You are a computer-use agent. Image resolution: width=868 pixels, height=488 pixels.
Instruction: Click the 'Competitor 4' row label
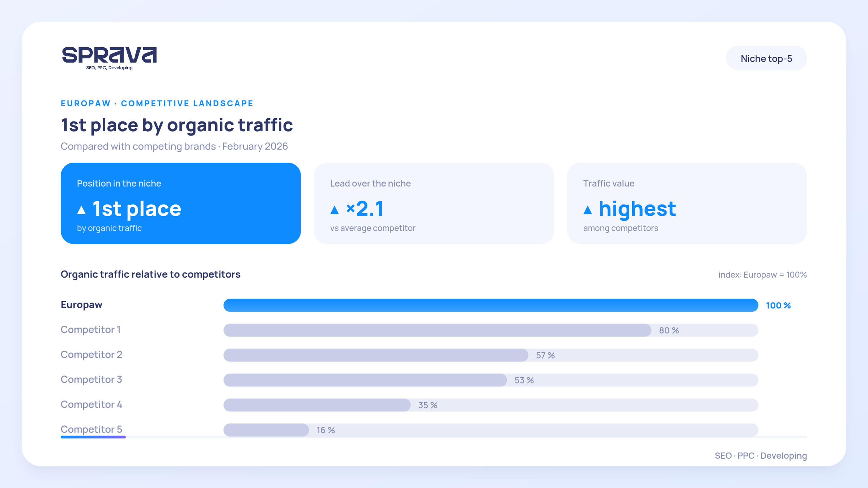[x=92, y=404]
